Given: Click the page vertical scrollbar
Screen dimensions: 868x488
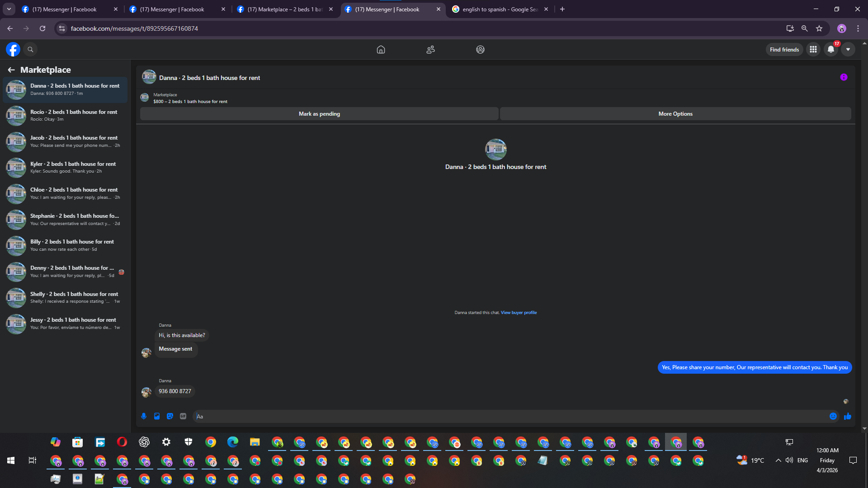Looking at the screenshot, I should 864,235.
